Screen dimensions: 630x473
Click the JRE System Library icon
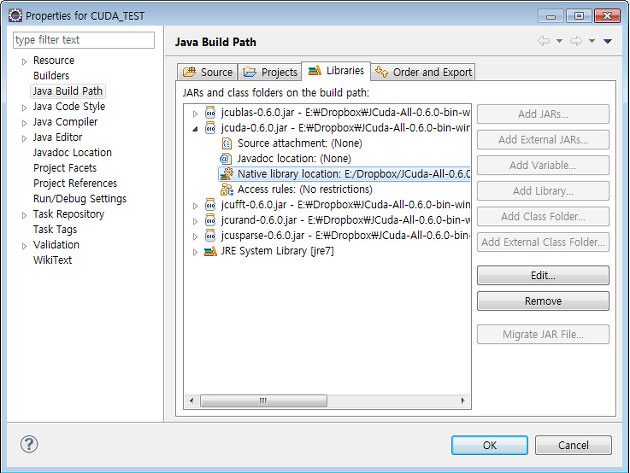[x=210, y=252]
